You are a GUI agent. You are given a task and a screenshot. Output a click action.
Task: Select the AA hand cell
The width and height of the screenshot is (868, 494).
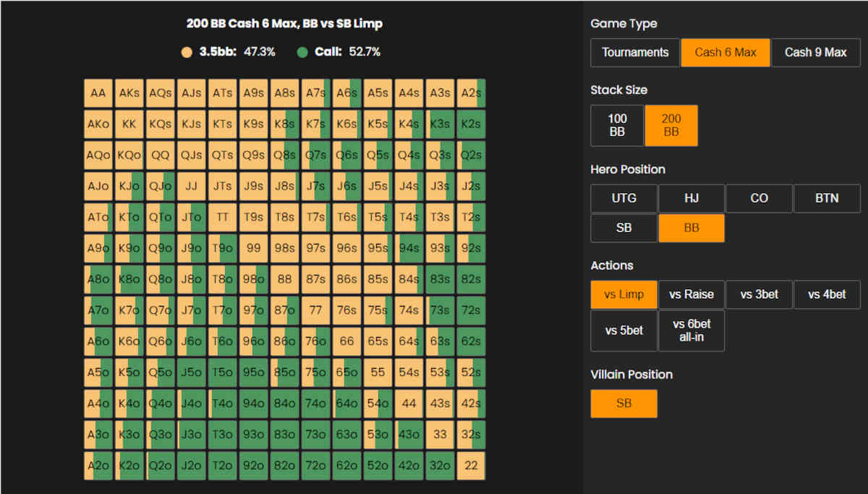click(x=98, y=93)
